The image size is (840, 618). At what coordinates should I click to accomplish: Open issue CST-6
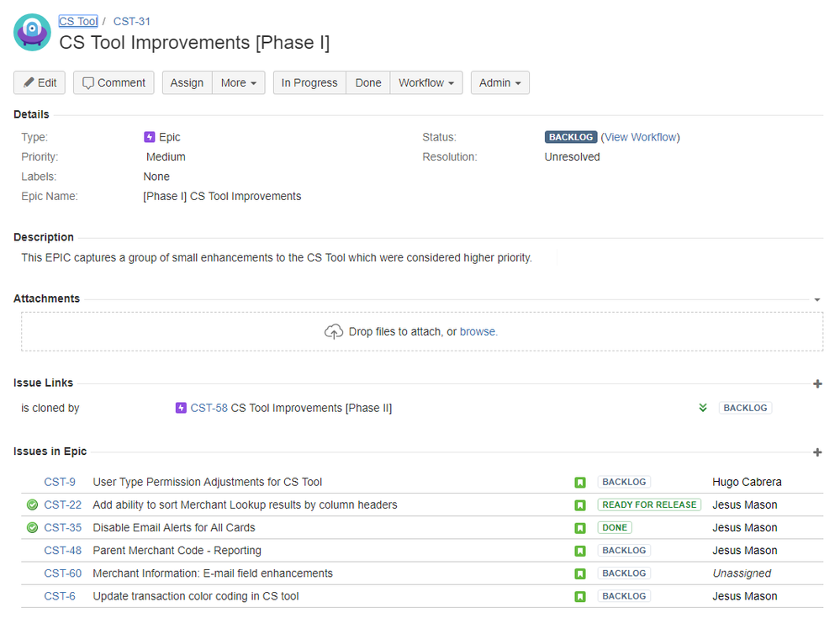click(60, 596)
